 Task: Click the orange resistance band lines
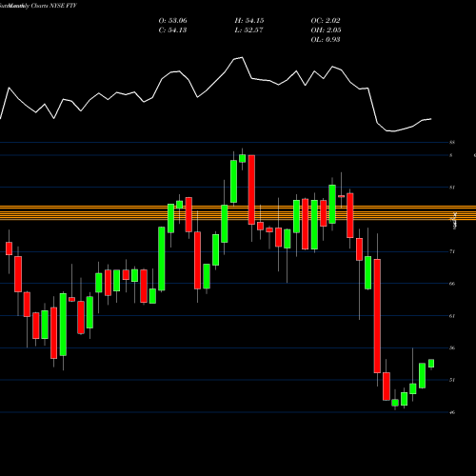pos(238,212)
